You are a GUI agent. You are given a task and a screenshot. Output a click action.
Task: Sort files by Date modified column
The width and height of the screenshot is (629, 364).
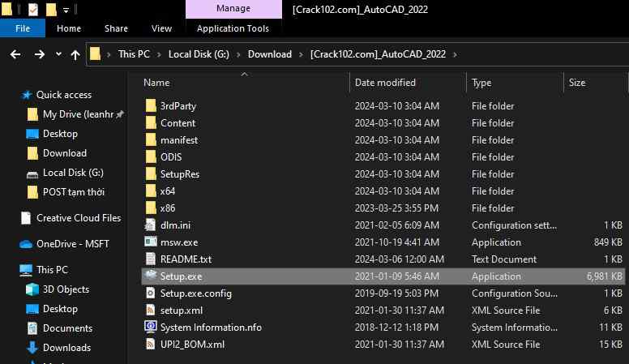(x=385, y=83)
